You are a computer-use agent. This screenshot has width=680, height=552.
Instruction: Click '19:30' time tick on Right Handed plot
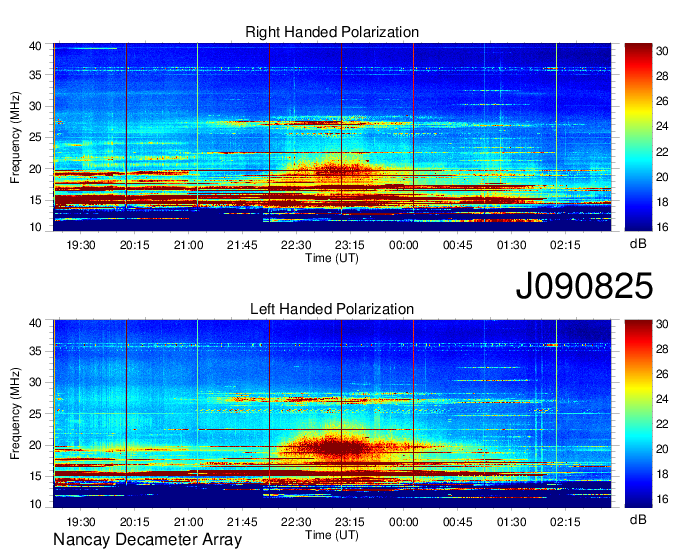point(81,245)
